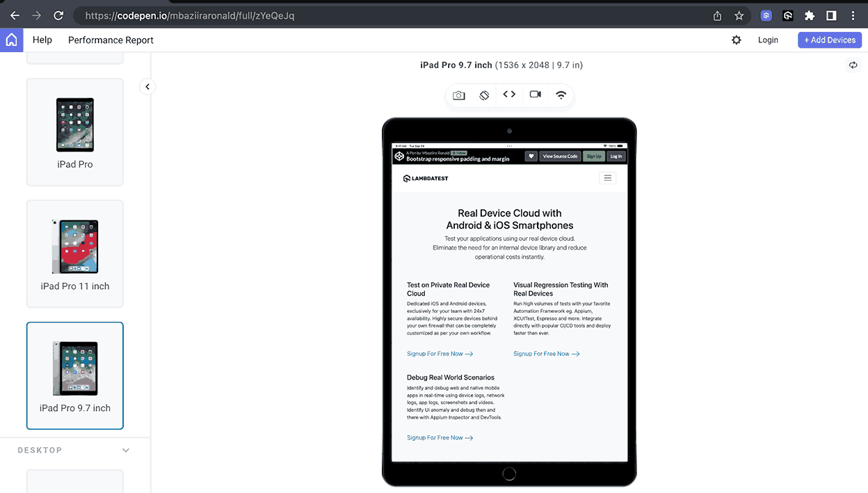Collapse the DESKTOP device section
The height and width of the screenshot is (493, 868).
pyautogui.click(x=126, y=450)
